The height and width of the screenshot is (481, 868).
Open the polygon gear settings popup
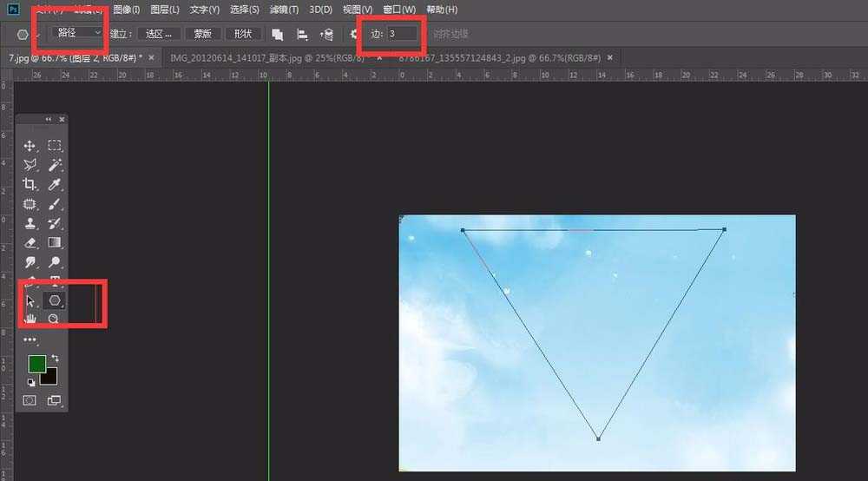(354, 34)
